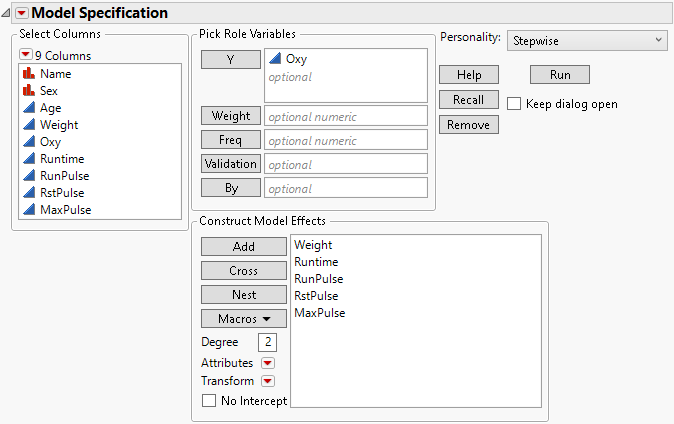Screen dimensions: 674x424
Task: Click the nominal icon beside Sex column
Action: (28, 91)
